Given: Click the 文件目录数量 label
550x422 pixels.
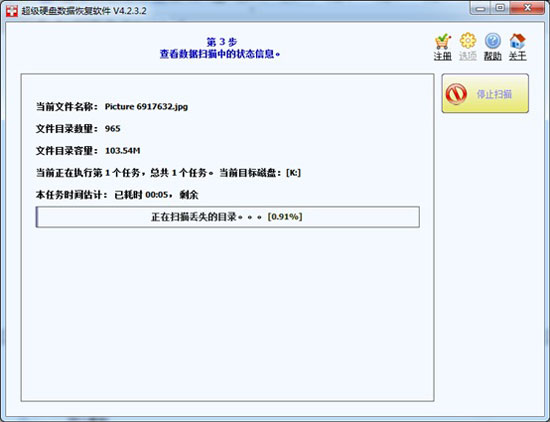Looking at the screenshot, I should pos(67,128).
